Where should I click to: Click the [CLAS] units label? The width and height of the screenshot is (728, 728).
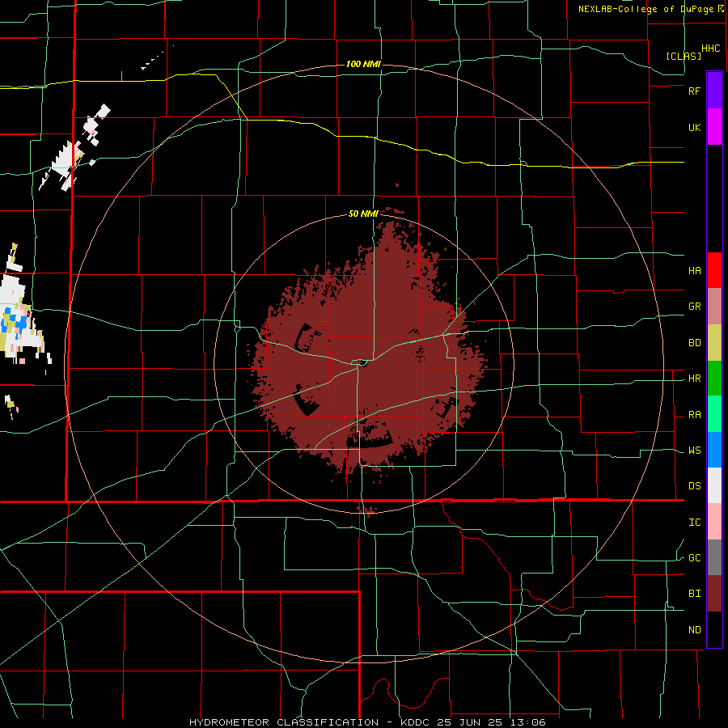[x=684, y=56]
